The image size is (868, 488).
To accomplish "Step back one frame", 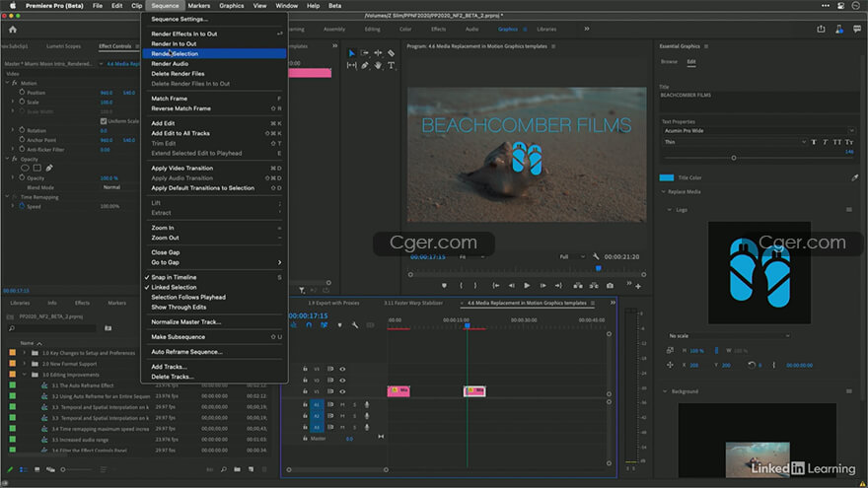I will [512, 286].
